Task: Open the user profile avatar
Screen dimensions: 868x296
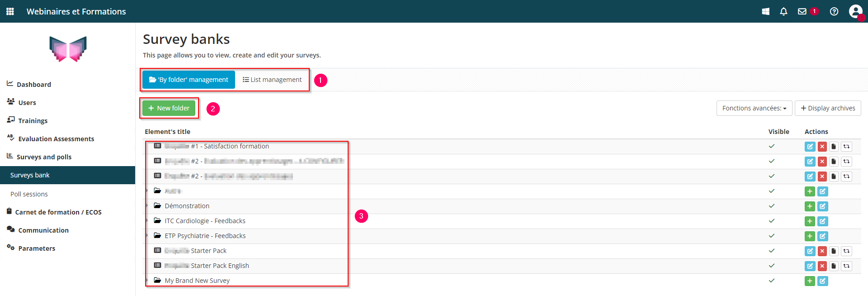Action: coord(855,11)
